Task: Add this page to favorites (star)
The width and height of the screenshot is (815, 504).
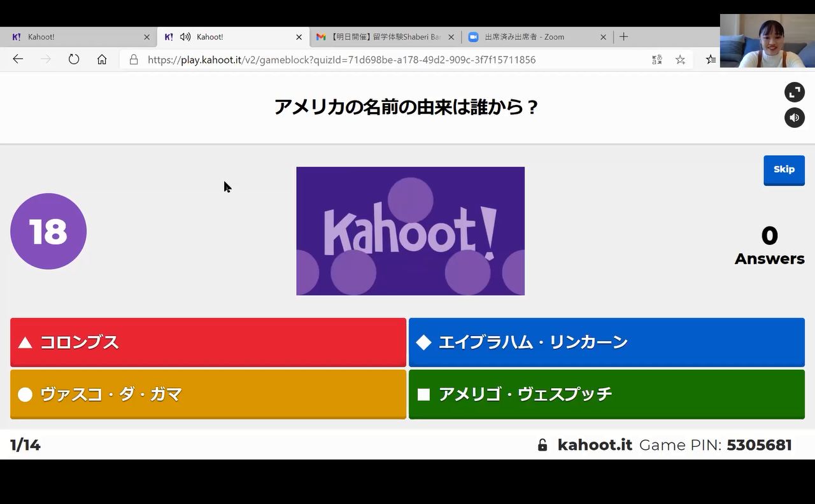Action: (x=680, y=59)
